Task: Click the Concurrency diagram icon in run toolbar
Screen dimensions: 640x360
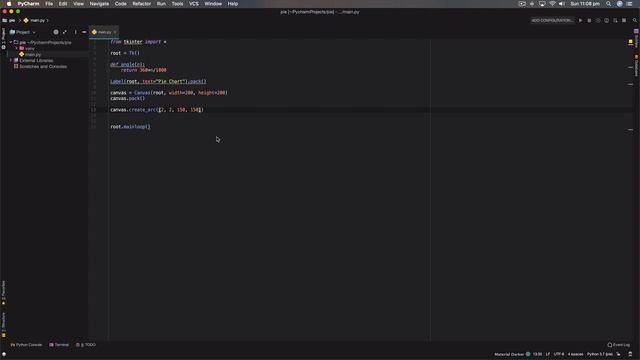Action: [615, 20]
